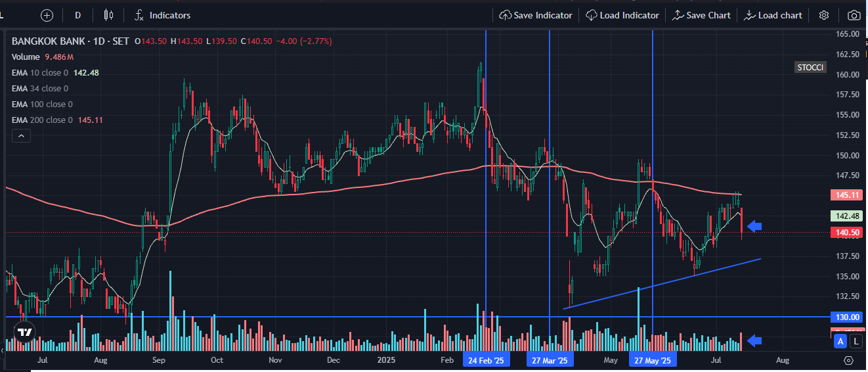This screenshot has width=868, height=372.
Task: Open the time axis settings icon
Action: [x=848, y=360]
